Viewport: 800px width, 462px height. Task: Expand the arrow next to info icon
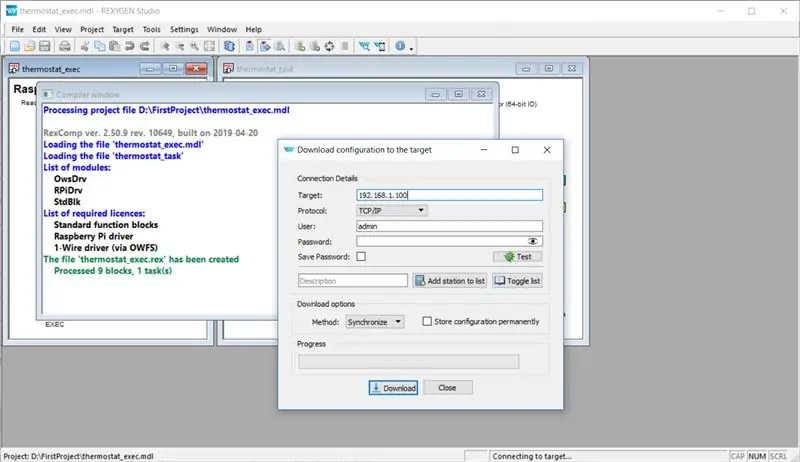[411, 48]
